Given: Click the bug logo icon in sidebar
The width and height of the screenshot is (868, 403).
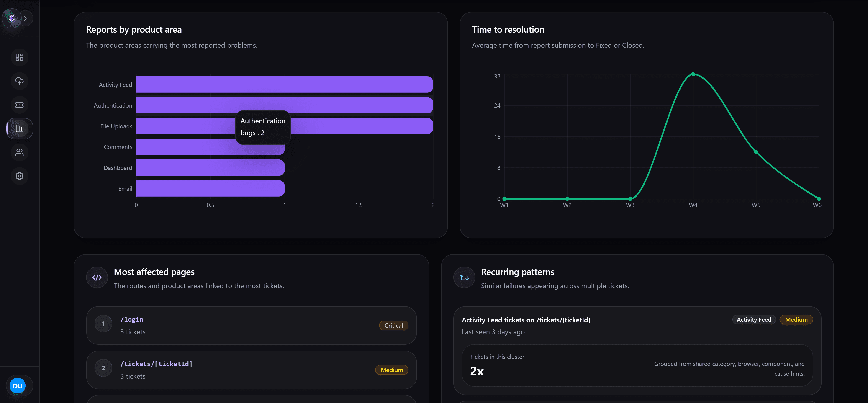Looking at the screenshot, I should click(12, 18).
